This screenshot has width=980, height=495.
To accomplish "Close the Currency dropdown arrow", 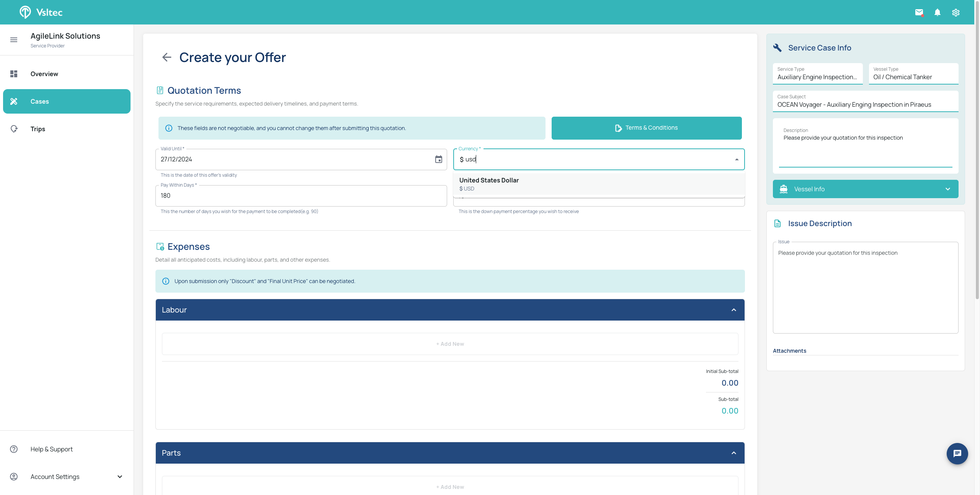I will coord(737,160).
